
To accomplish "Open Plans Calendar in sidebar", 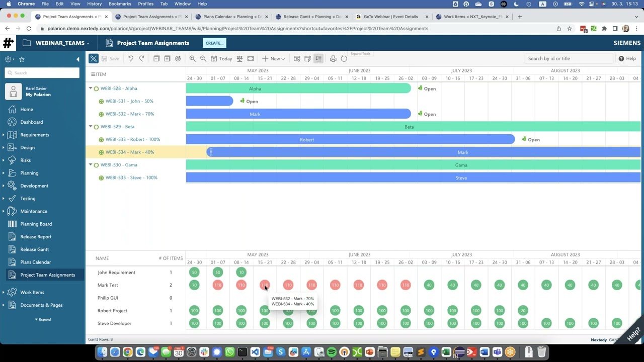I will (35, 262).
